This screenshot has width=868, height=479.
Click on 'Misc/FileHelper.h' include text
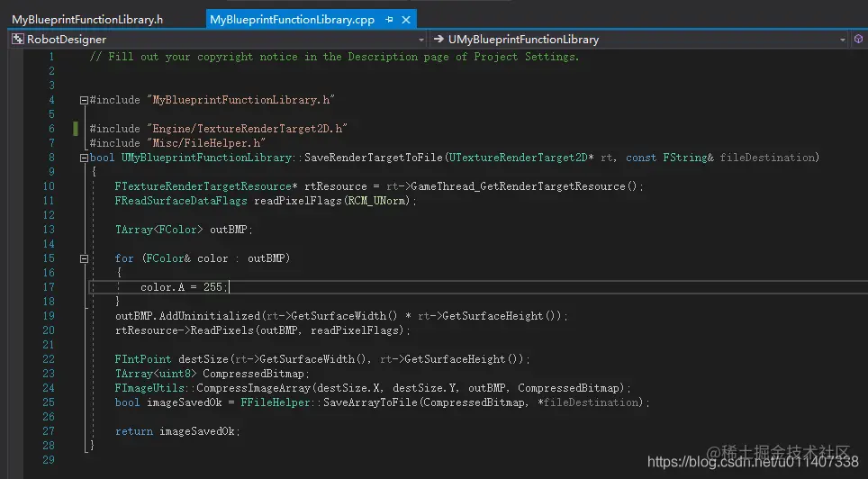[x=206, y=143]
